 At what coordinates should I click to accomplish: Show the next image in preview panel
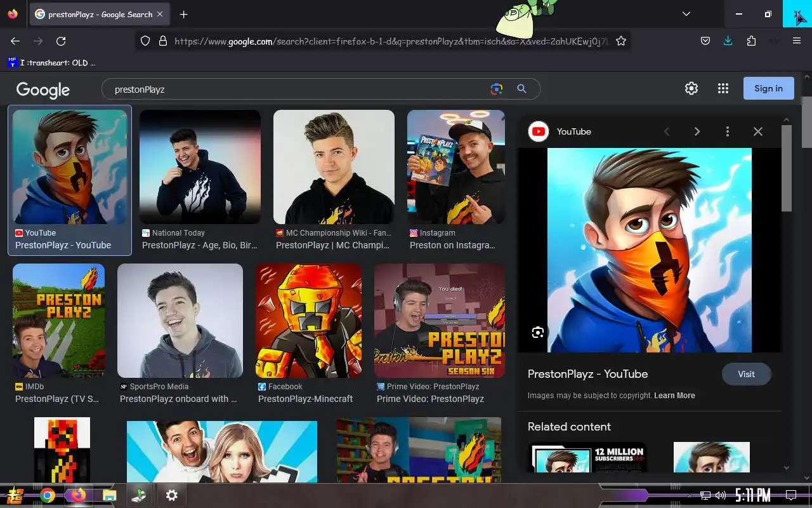point(697,131)
